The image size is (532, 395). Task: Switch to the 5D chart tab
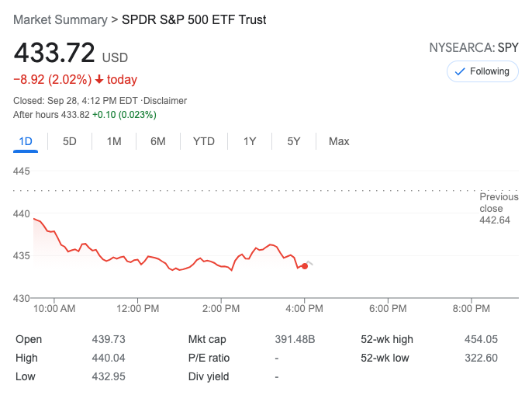point(70,141)
